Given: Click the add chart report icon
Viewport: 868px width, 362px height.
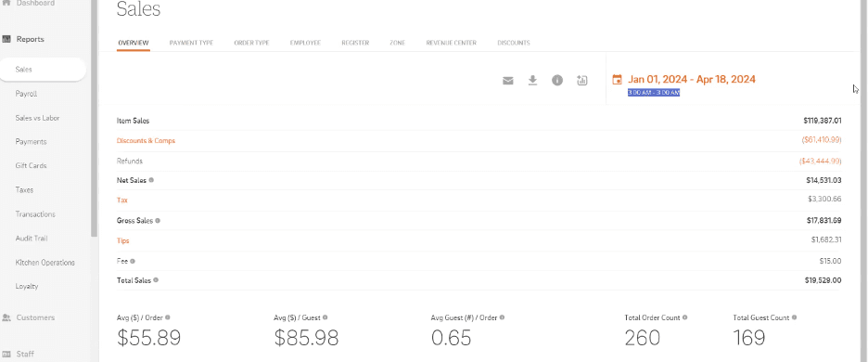Looking at the screenshot, I should [x=581, y=81].
